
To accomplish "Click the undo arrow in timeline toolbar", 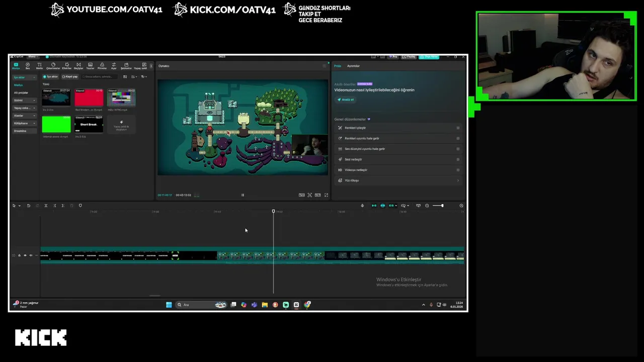I will 29,206.
